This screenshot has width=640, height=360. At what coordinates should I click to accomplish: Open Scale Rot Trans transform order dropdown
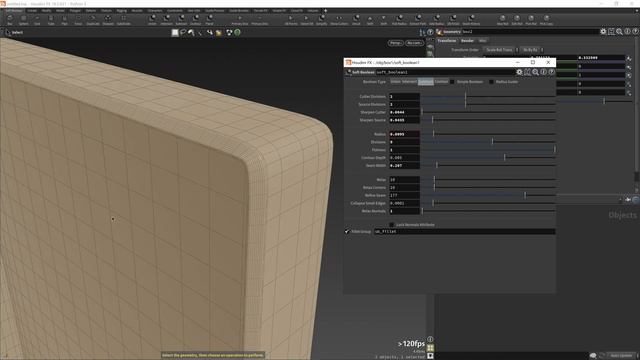point(500,50)
